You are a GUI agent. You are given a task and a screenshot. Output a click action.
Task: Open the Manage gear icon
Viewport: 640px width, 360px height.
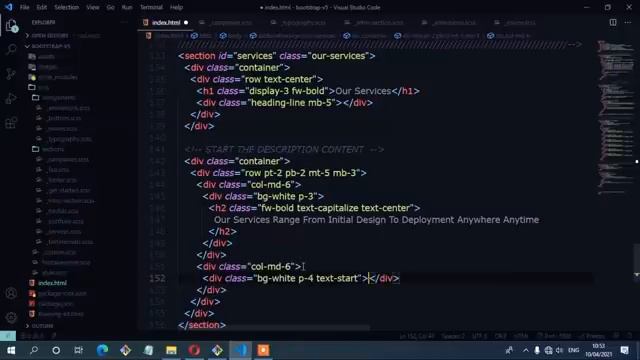point(11,317)
